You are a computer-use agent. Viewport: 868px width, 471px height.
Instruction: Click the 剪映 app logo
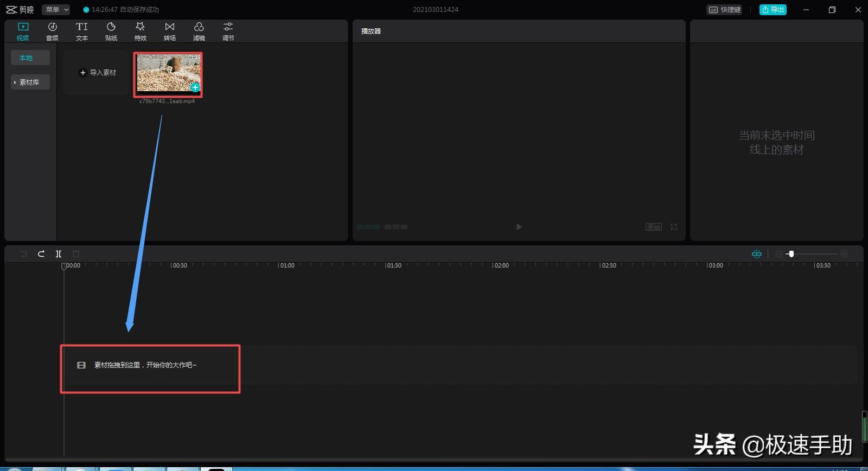point(20,10)
